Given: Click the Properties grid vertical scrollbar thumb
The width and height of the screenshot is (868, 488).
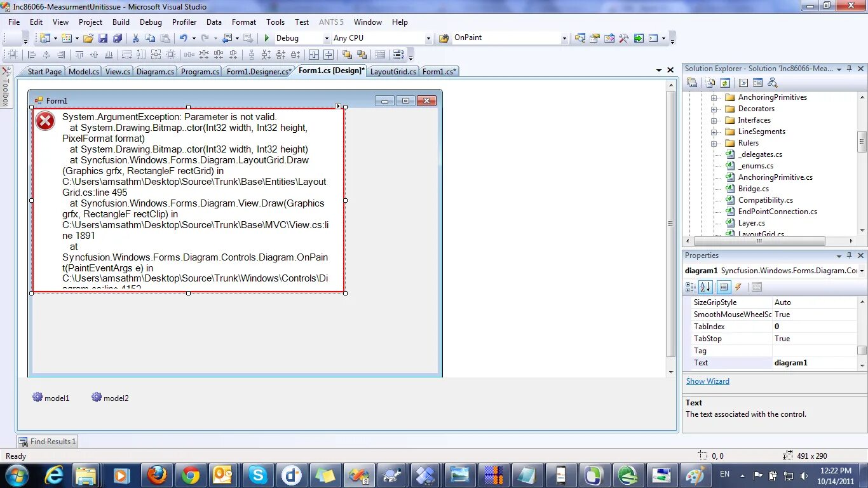Looking at the screenshot, I should click(x=862, y=350).
